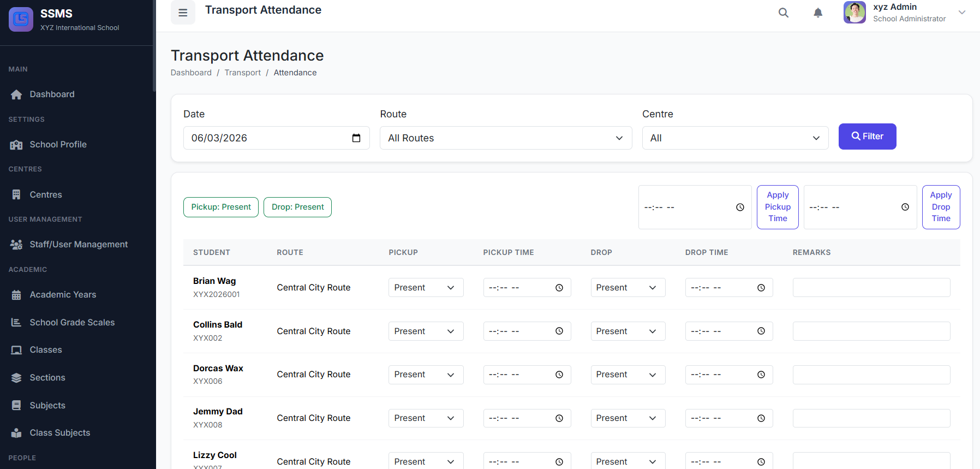Image resolution: width=980 pixels, height=469 pixels.
Task: Click clock icon in Brian Wag's drop time
Action: (x=761, y=288)
